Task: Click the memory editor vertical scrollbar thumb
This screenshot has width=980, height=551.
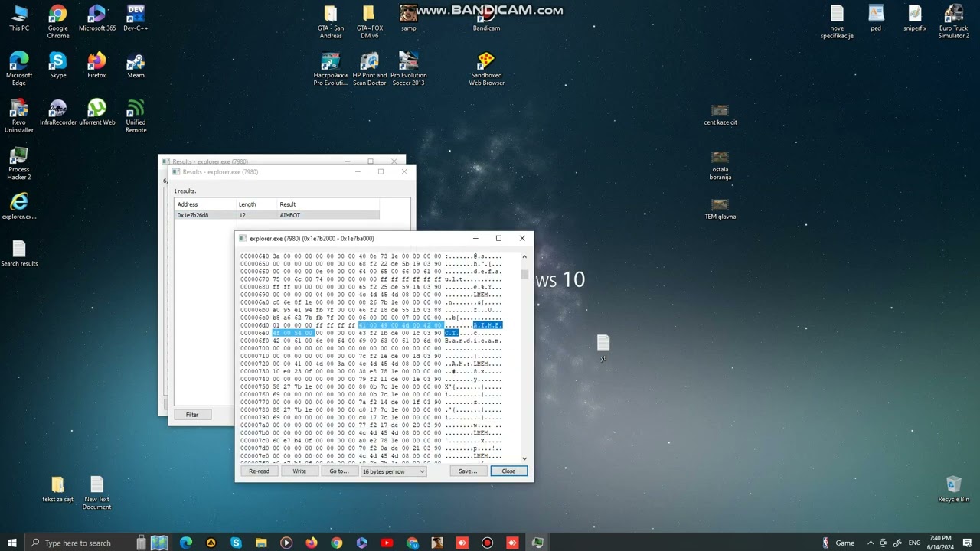Action: click(x=524, y=274)
